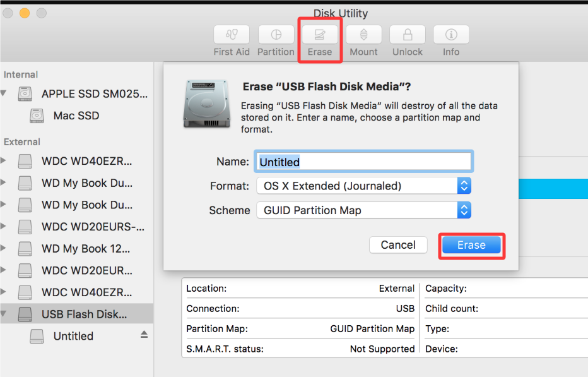The image size is (588, 377).
Task: Eject the Untitled volume
Action: (x=144, y=335)
